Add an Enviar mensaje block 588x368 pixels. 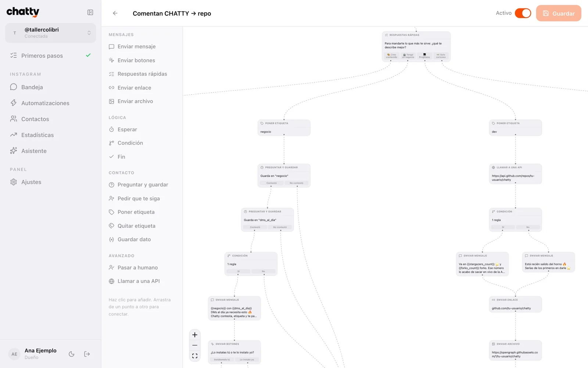142,47
